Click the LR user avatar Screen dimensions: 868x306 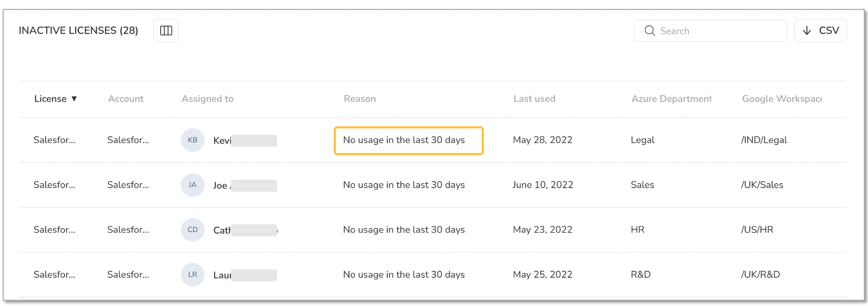193,275
